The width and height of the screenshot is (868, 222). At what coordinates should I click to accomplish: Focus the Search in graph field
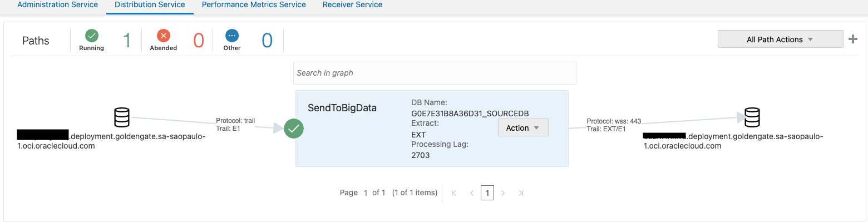[x=435, y=73]
